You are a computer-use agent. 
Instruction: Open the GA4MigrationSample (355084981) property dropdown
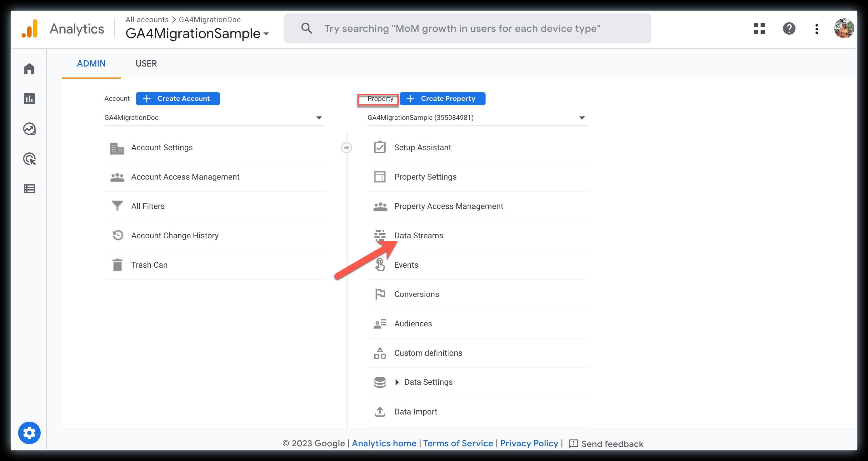pyautogui.click(x=477, y=117)
